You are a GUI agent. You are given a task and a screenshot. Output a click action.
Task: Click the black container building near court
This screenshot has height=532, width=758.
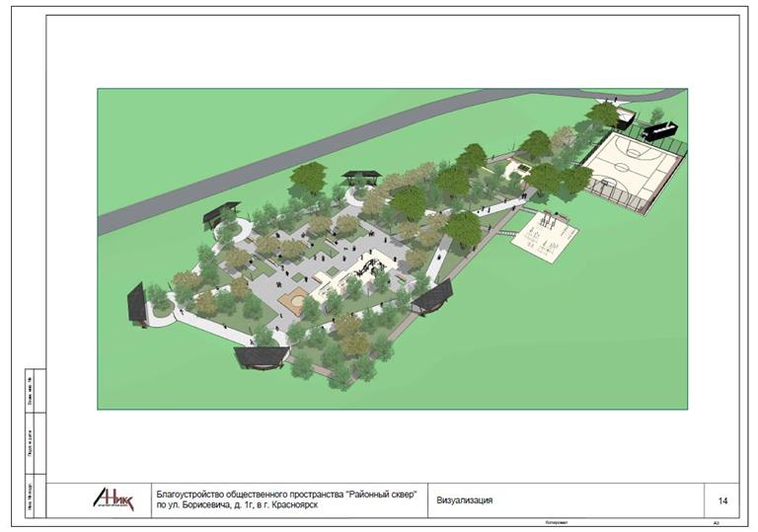[x=658, y=129]
